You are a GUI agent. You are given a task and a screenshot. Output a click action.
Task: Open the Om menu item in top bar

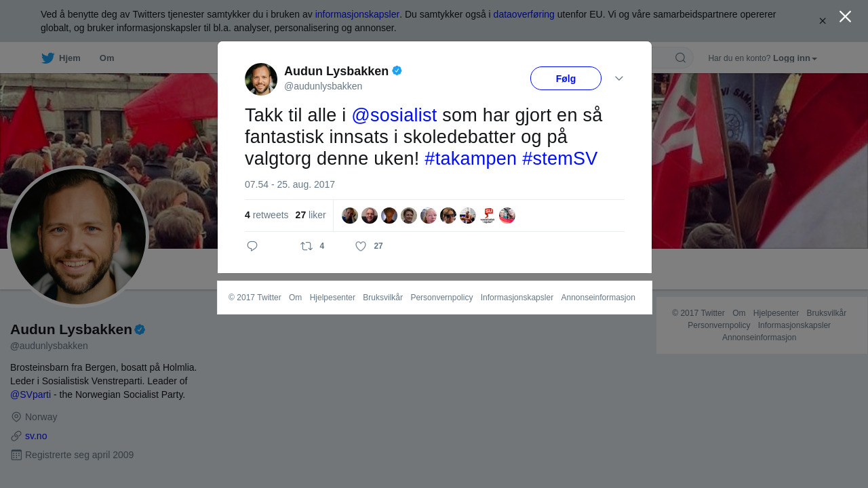(x=106, y=58)
